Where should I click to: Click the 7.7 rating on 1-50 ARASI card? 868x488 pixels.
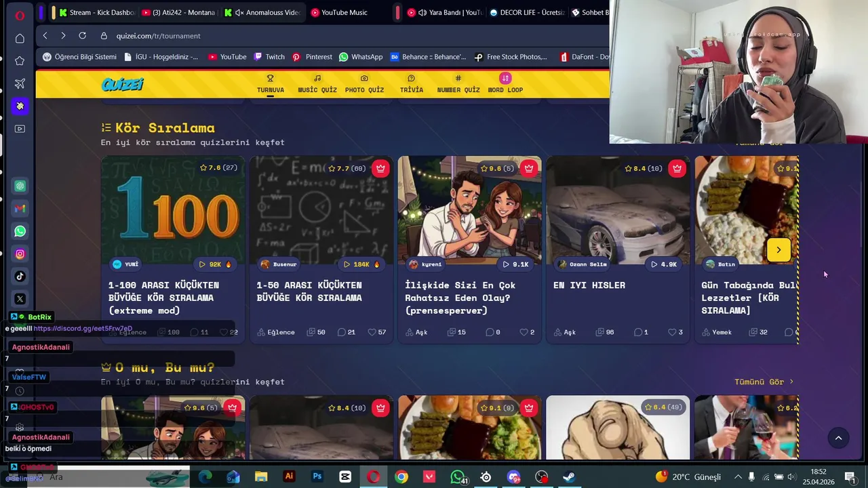tap(347, 168)
